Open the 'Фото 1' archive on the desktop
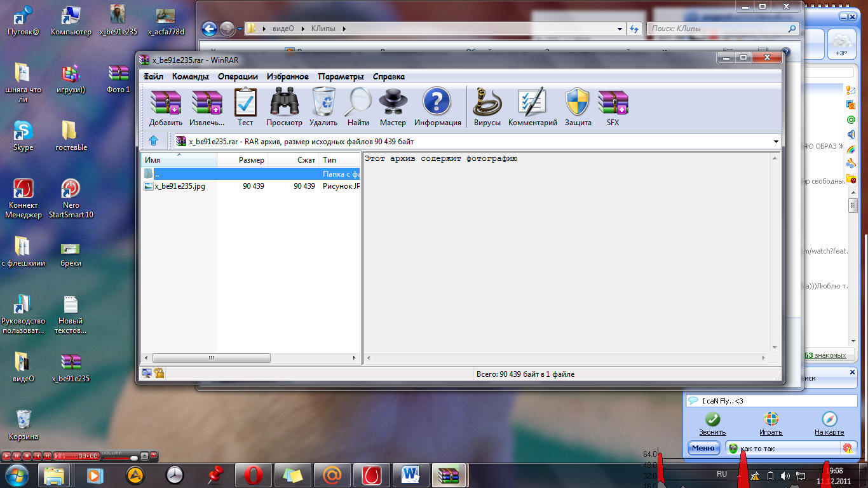 118,78
